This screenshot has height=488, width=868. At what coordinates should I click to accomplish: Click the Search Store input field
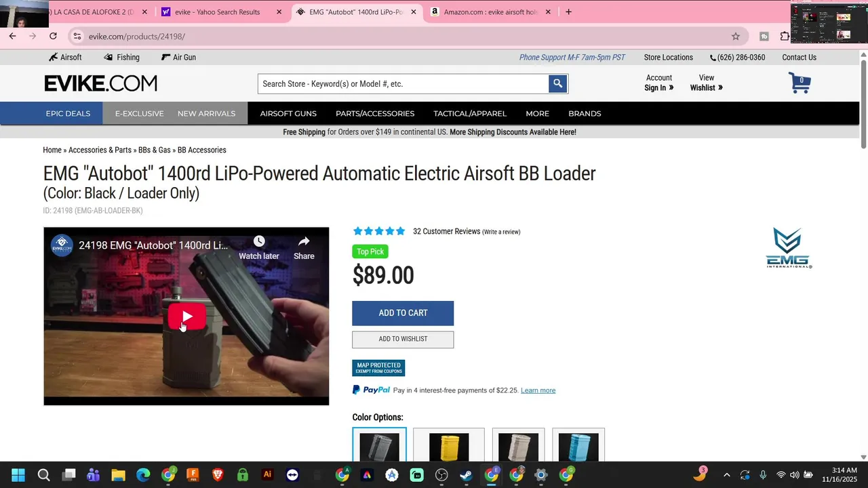click(x=403, y=83)
